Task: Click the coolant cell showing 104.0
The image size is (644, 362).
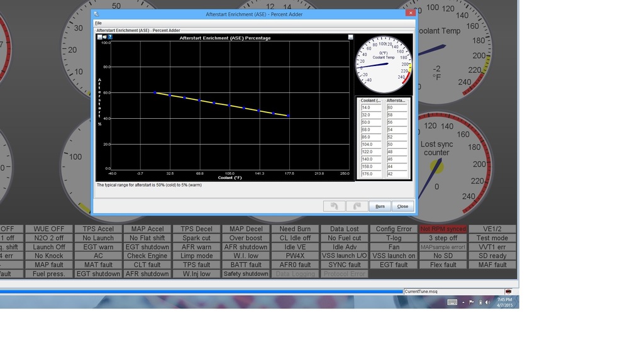Action: (370, 145)
